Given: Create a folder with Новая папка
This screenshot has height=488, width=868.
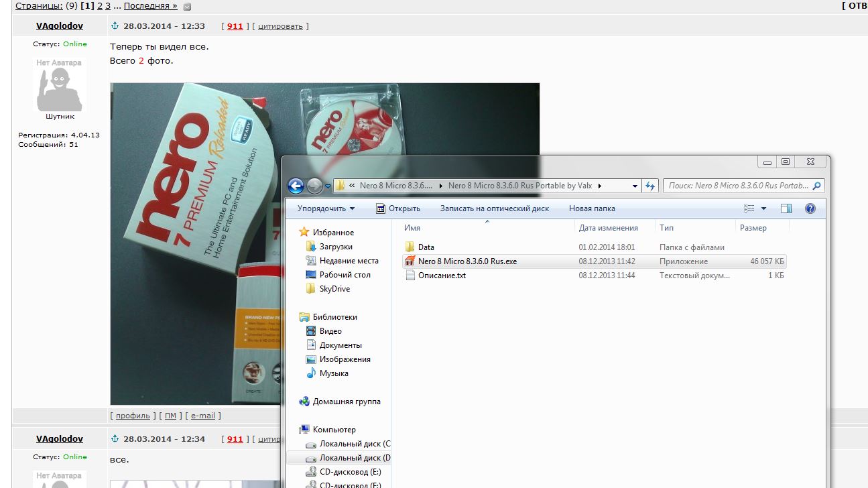Looking at the screenshot, I should tap(592, 208).
